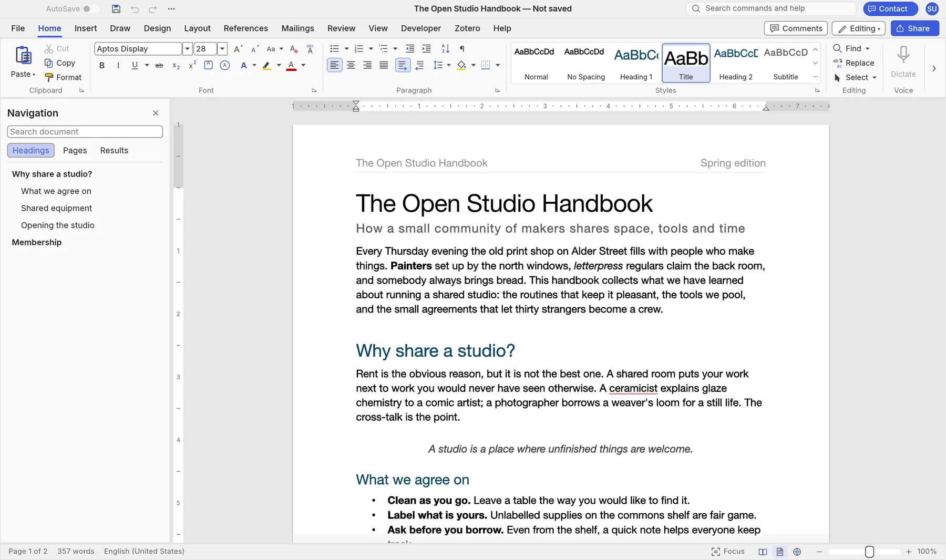This screenshot has width=946, height=560.
Task: Open the Insert ribbon tab
Action: (x=86, y=28)
